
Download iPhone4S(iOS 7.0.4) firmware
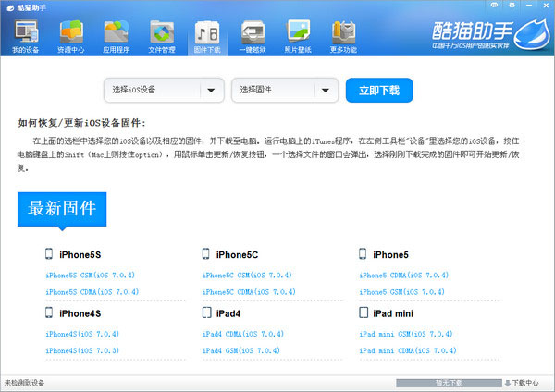(x=82, y=334)
